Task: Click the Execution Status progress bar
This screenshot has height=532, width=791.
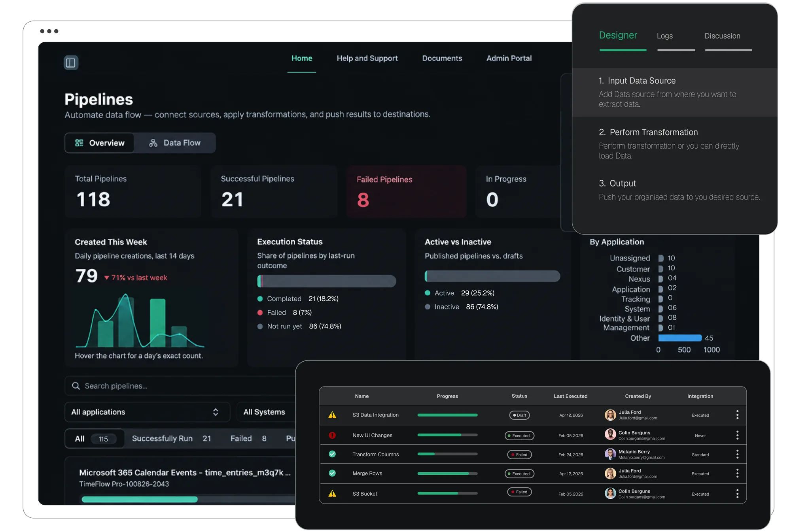Action: 327,281
